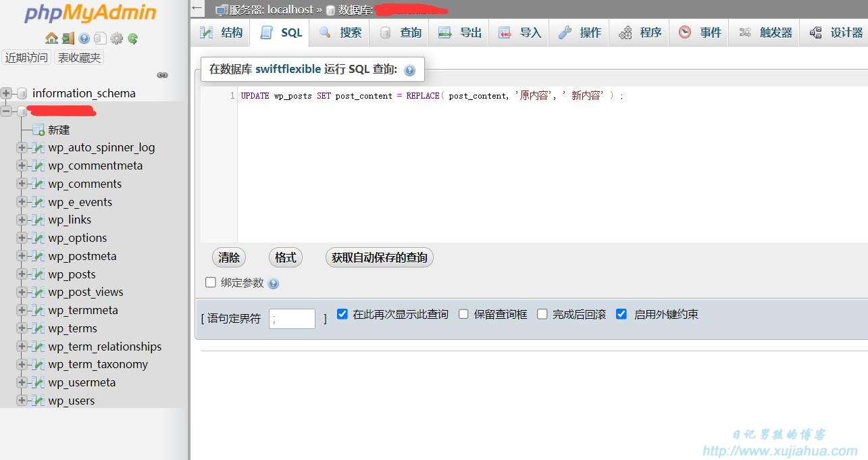The width and height of the screenshot is (868, 460).
Task: Switch to the 结构 tab
Action: (x=221, y=32)
